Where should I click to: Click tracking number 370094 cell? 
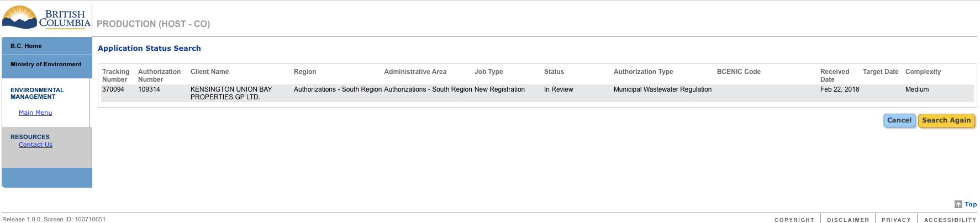pos(113,89)
